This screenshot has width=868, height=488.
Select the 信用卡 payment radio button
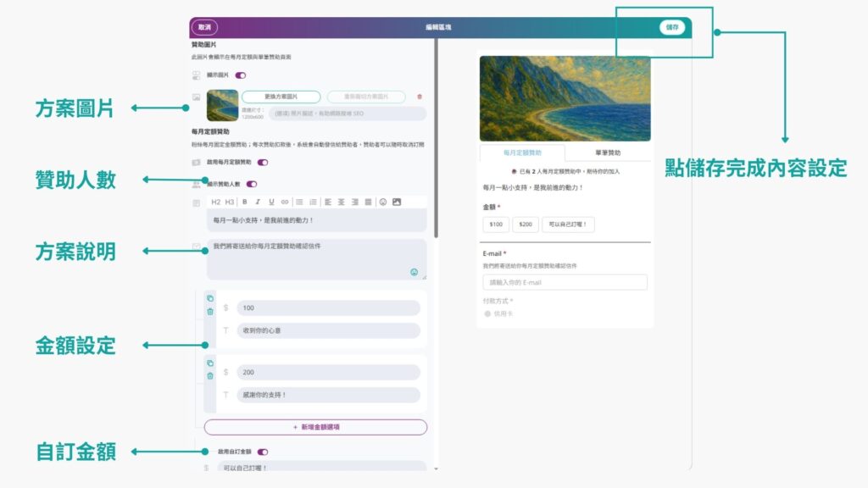click(487, 313)
